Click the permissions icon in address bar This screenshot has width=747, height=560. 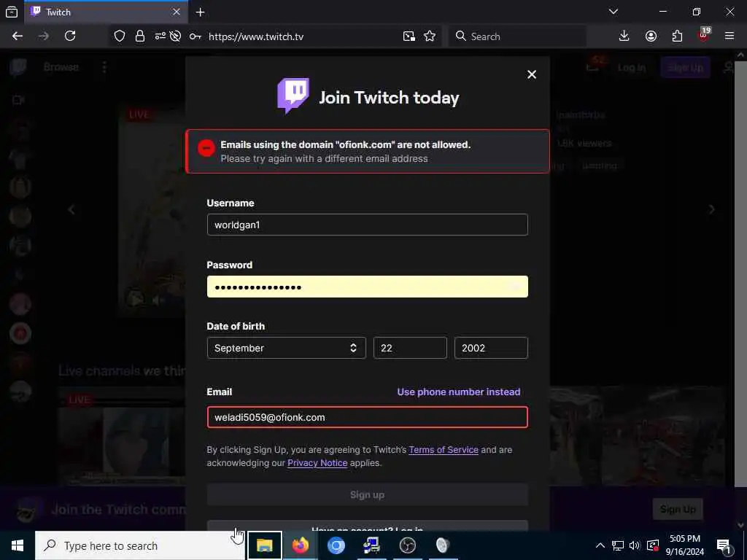tap(160, 36)
